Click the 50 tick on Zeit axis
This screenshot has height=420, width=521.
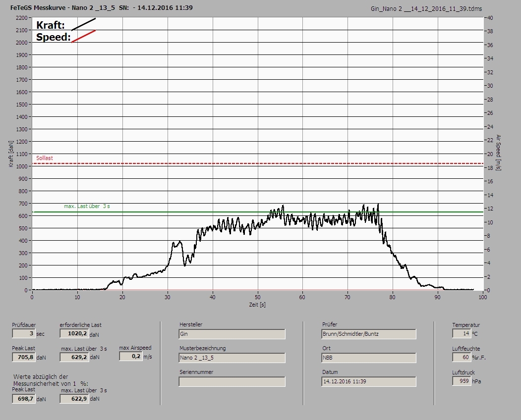[x=257, y=297]
